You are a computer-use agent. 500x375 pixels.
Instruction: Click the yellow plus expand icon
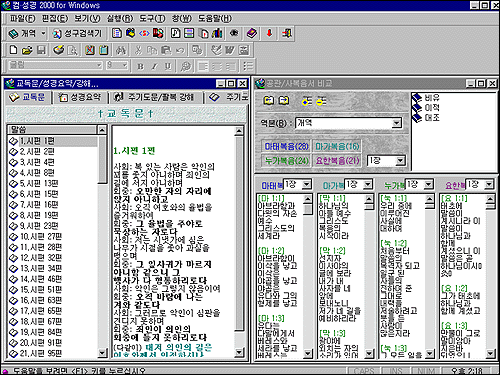click(x=307, y=101)
